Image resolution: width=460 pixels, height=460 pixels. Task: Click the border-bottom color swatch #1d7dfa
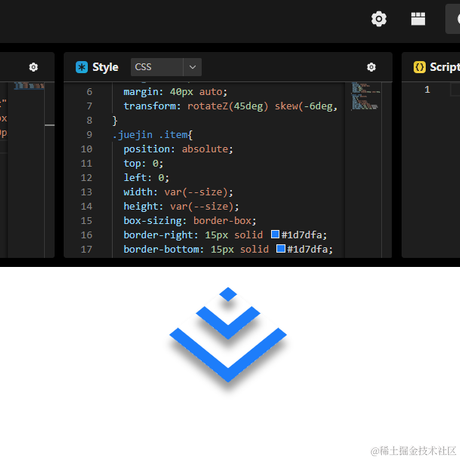tap(281, 249)
